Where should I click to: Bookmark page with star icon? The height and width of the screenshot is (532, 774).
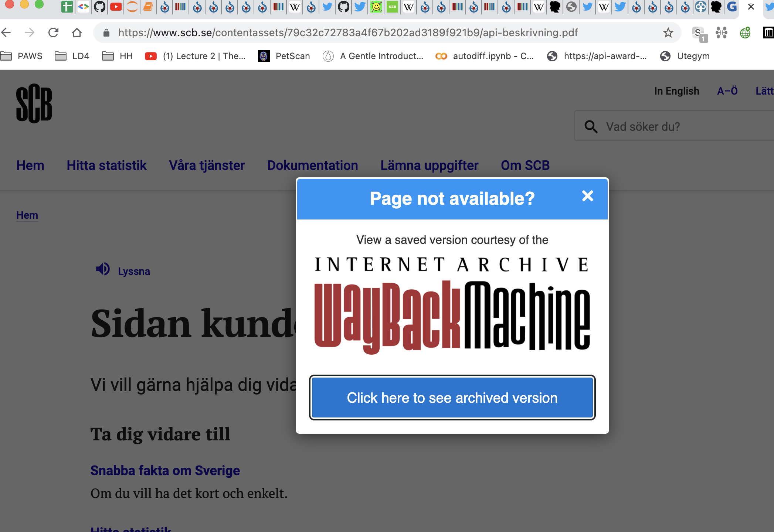pos(668,33)
